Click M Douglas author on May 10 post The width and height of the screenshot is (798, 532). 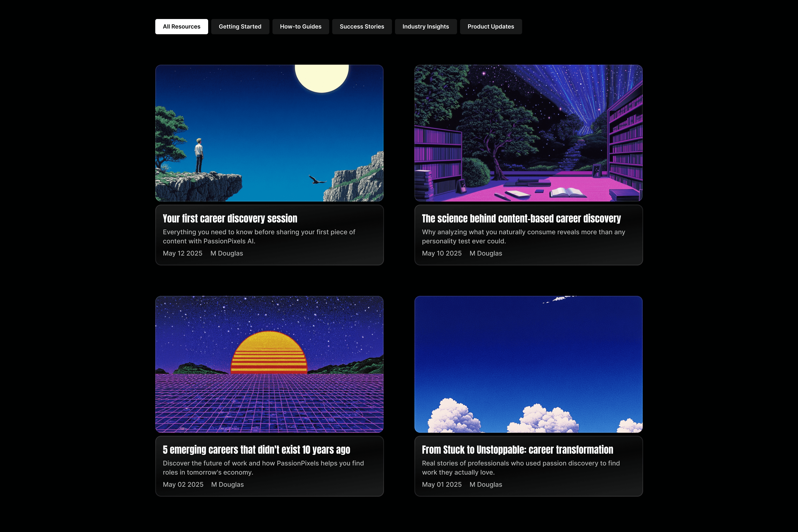tap(486, 253)
